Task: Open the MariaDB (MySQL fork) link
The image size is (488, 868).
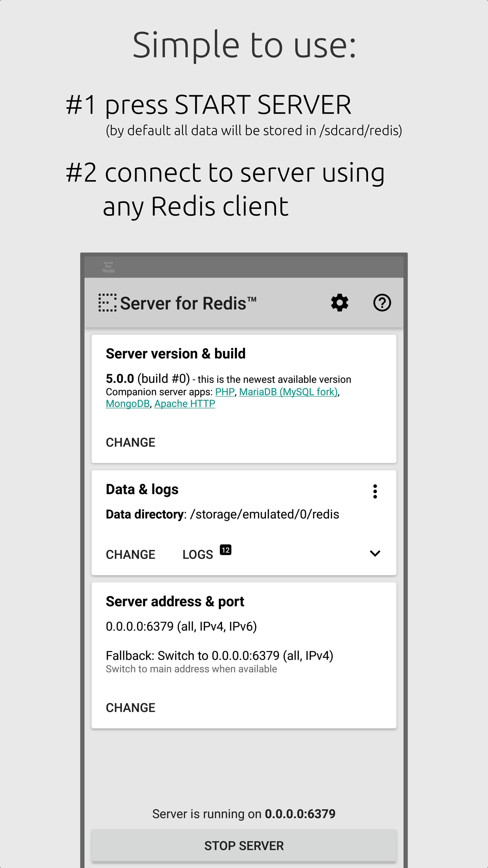Action: point(288,392)
